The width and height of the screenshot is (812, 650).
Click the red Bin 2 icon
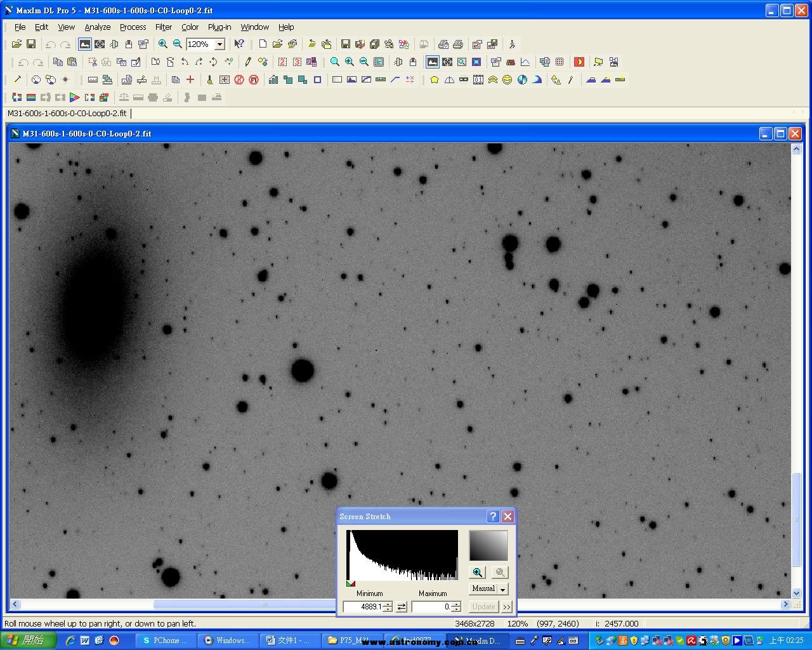tap(282, 62)
